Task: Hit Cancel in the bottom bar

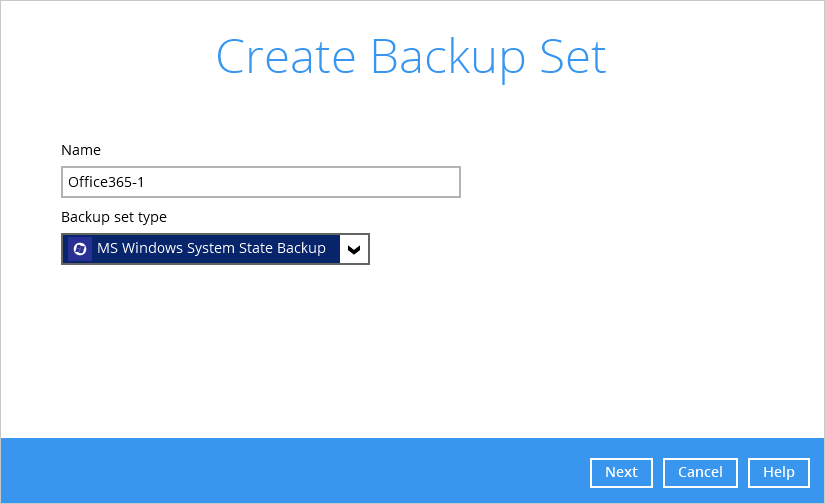Action: coord(700,472)
